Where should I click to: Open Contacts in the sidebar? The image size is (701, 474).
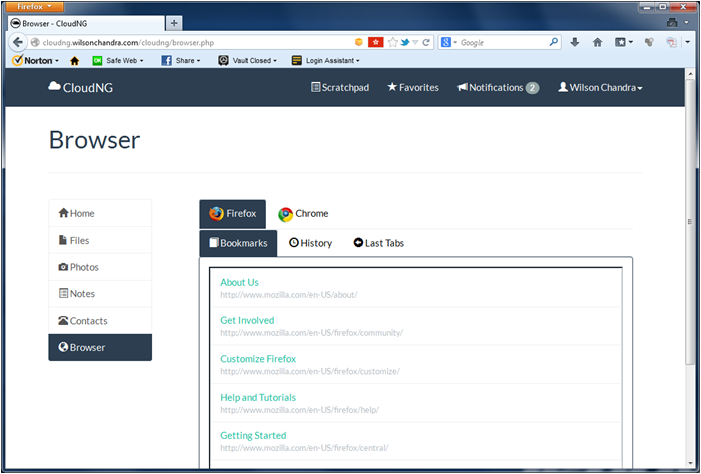[100, 321]
